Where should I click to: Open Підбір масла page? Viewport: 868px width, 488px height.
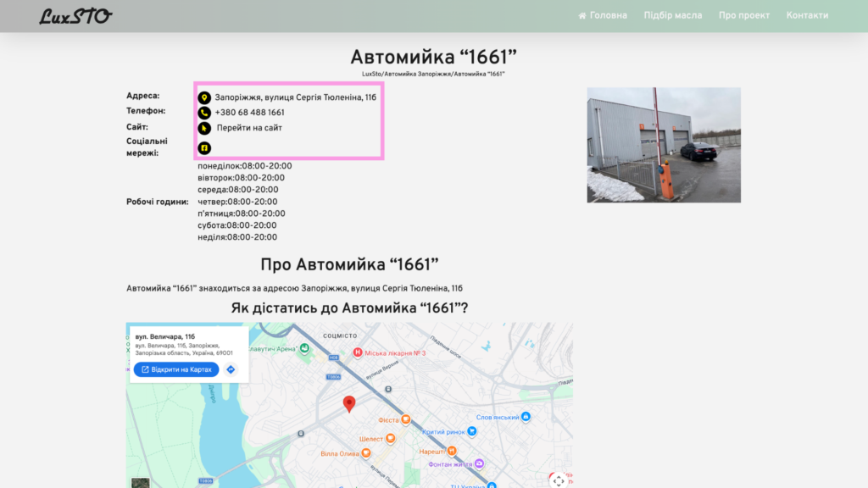tap(672, 15)
